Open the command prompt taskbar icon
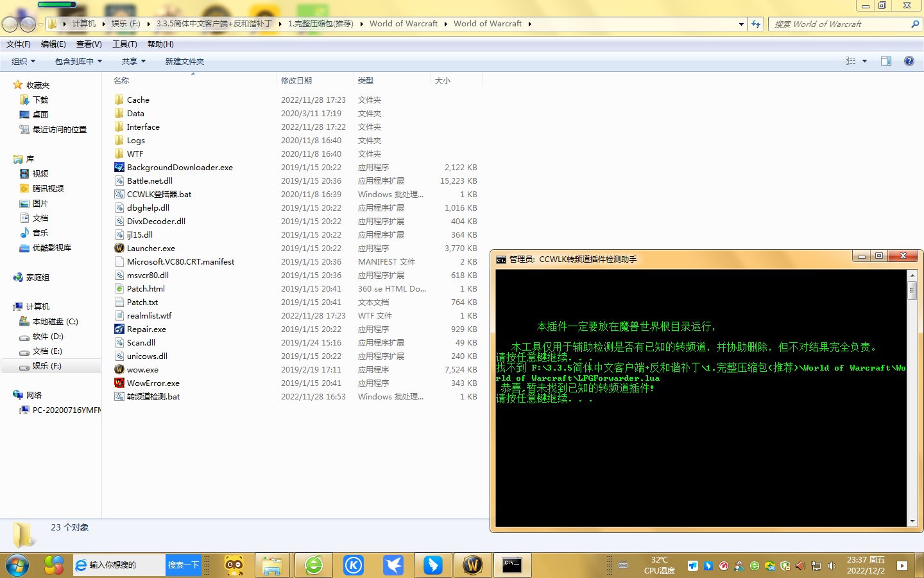The image size is (924, 578). point(511,565)
